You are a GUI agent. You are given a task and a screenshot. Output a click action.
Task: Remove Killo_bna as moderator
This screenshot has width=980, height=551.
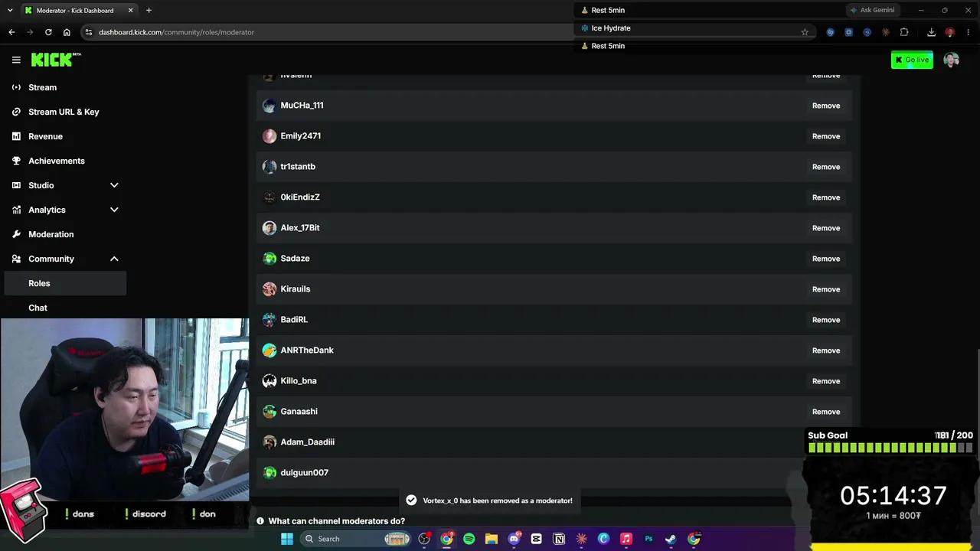(826, 381)
